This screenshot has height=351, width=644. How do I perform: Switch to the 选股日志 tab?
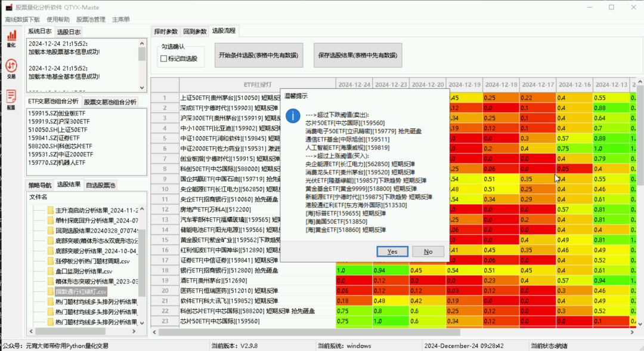pyautogui.click(x=69, y=32)
